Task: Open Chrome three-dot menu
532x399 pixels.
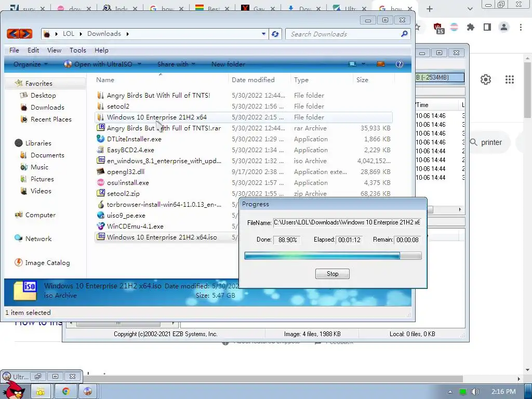Action: [521, 27]
